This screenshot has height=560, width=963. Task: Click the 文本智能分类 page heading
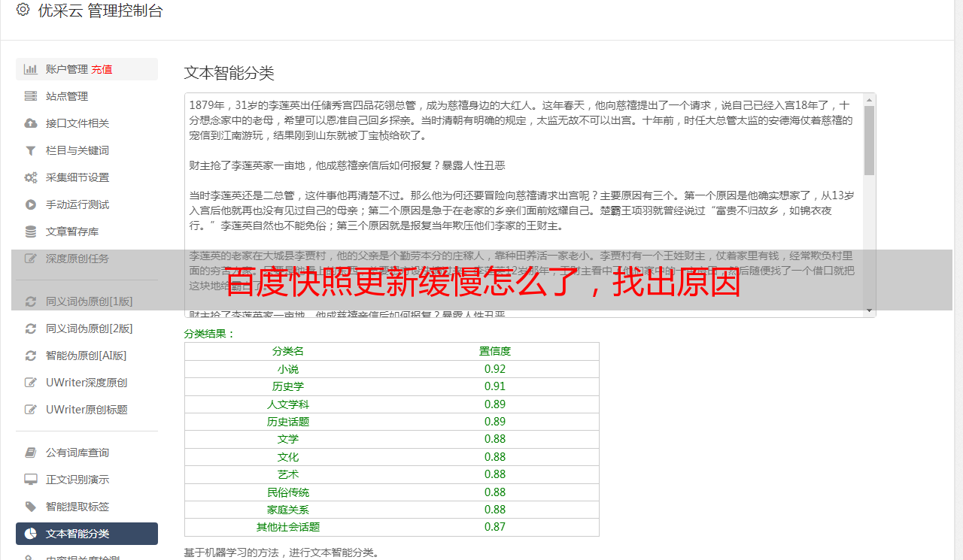point(229,73)
